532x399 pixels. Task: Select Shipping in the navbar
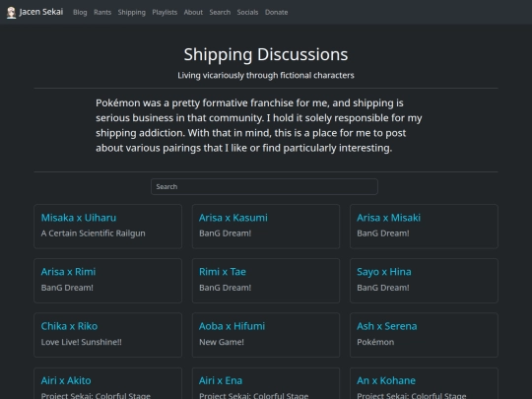132,12
